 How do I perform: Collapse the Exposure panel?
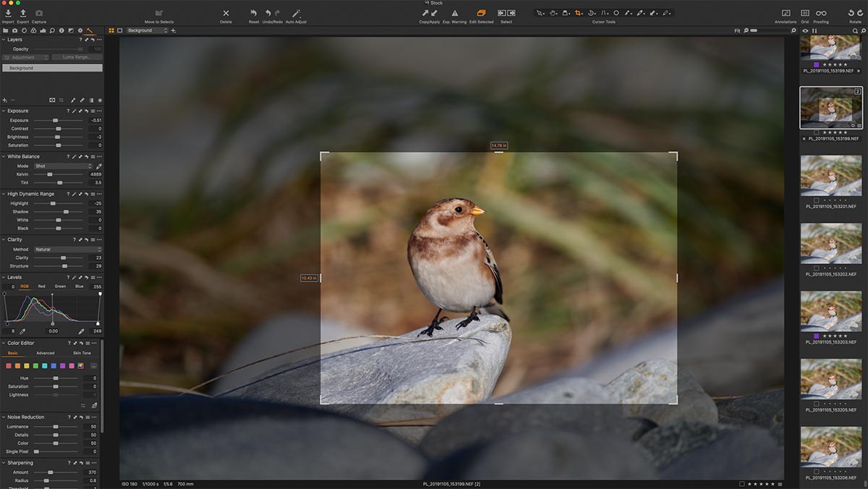(4, 111)
